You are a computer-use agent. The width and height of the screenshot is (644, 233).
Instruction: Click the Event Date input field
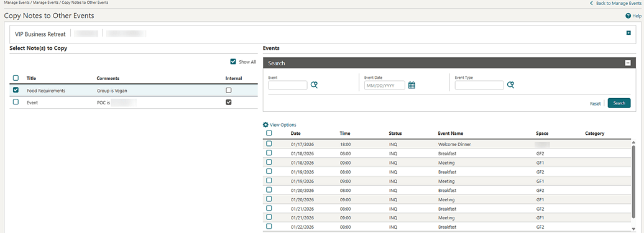[x=384, y=85]
